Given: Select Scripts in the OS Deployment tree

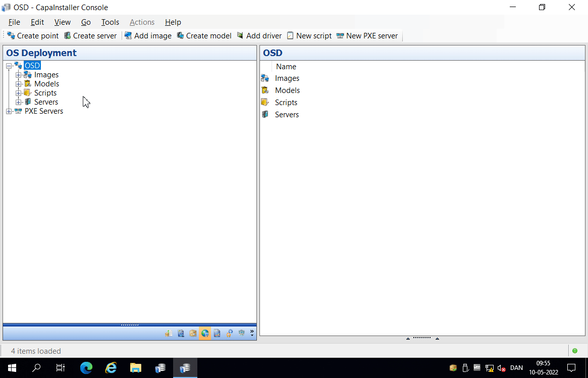Looking at the screenshot, I should coord(45,92).
